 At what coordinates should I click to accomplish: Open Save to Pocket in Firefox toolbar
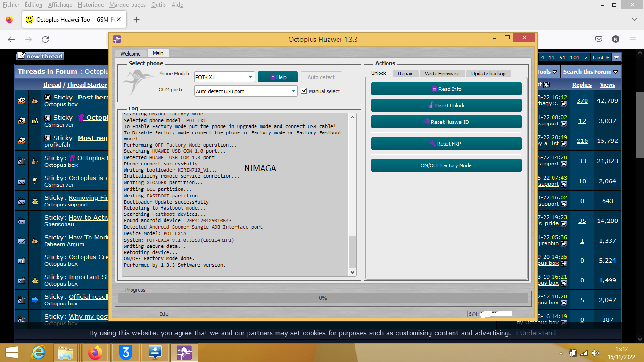pos(599,40)
